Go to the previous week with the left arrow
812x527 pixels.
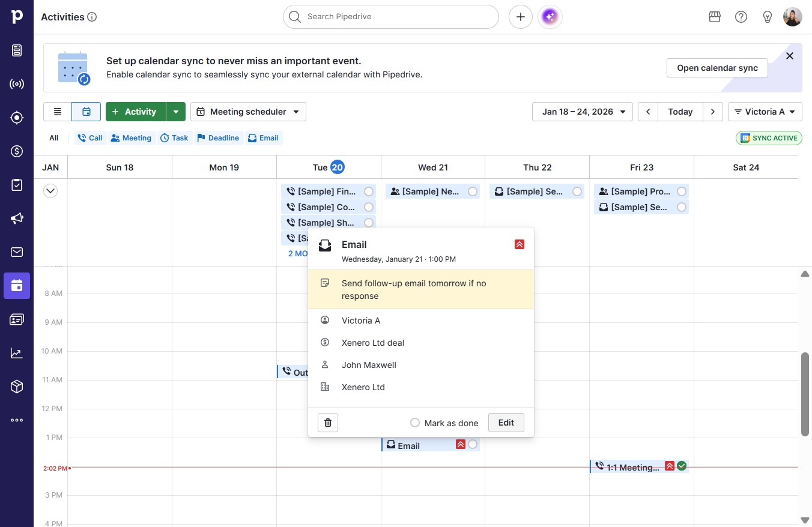point(648,112)
